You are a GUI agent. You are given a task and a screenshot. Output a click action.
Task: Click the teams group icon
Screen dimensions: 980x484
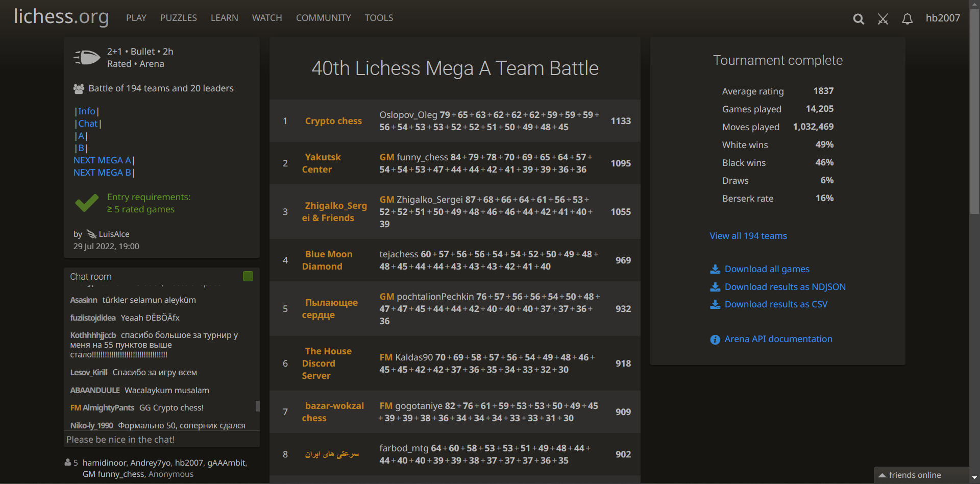[79, 89]
